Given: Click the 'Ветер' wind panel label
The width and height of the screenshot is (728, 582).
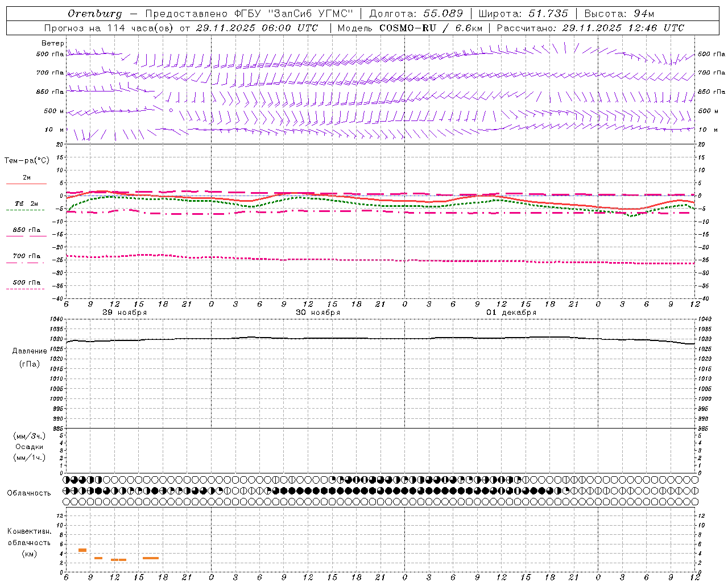Looking at the screenshot, I should click(x=53, y=43).
